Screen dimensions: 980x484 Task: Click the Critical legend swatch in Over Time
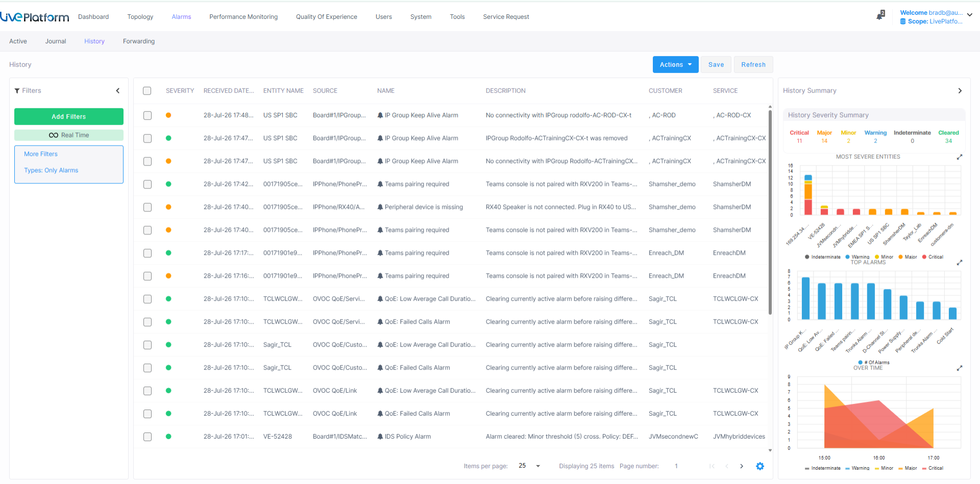pos(924,468)
